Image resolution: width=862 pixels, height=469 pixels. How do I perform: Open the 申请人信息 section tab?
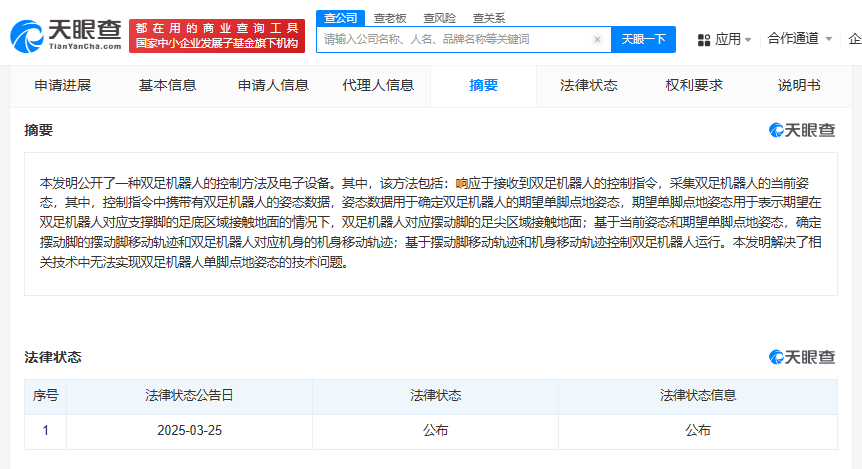point(273,85)
